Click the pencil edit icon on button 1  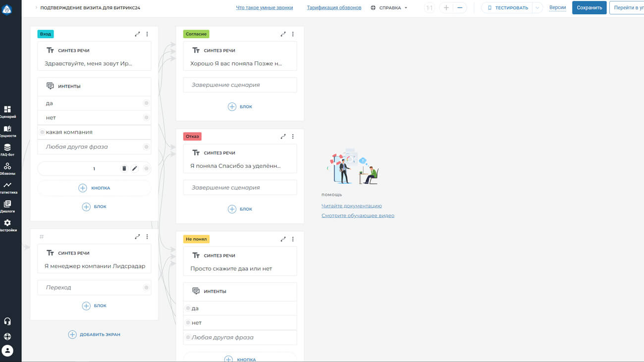tap(134, 168)
